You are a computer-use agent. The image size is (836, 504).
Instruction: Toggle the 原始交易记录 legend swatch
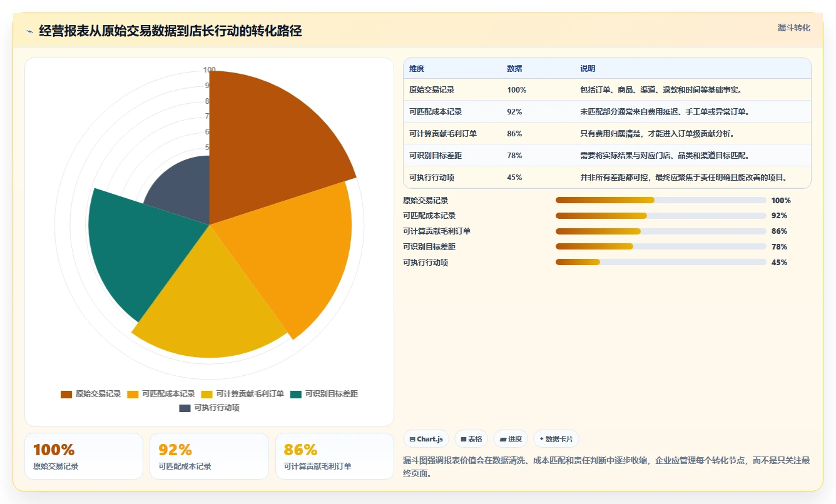coord(66,394)
